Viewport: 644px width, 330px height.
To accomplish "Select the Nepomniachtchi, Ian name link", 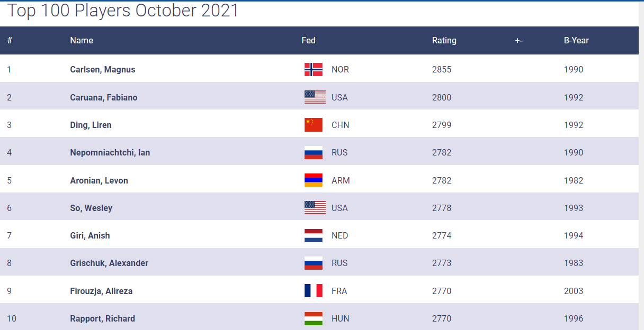I will (110, 152).
